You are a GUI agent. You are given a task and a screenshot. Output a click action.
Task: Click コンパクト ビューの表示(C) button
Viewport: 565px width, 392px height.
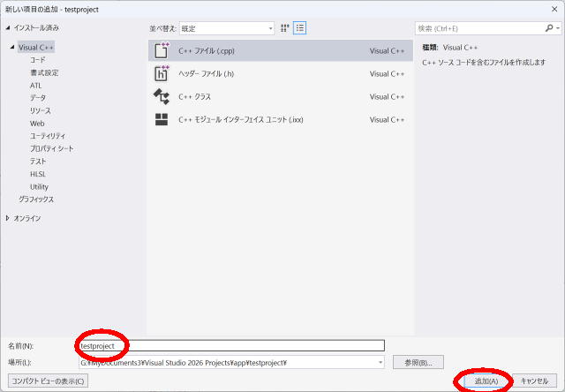pos(48,381)
